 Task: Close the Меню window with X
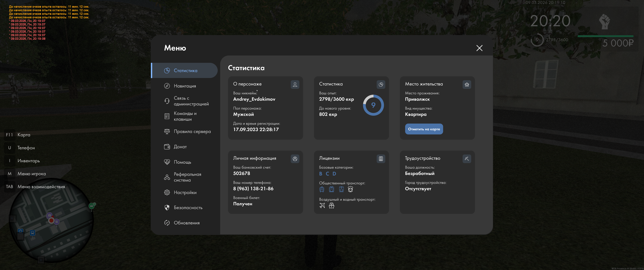(479, 48)
